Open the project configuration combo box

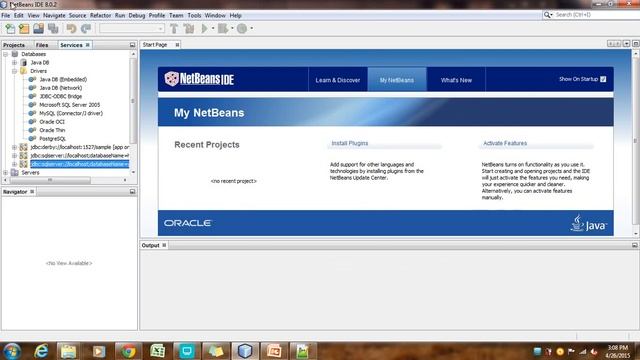tap(132, 29)
